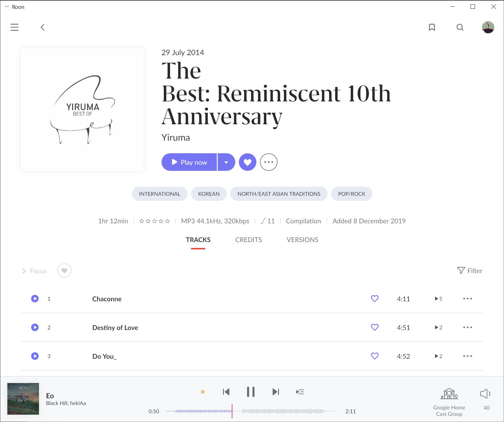This screenshot has width=504, height=422.
Task: Open the bookmarks icon
Action: (x=432, y=27)
